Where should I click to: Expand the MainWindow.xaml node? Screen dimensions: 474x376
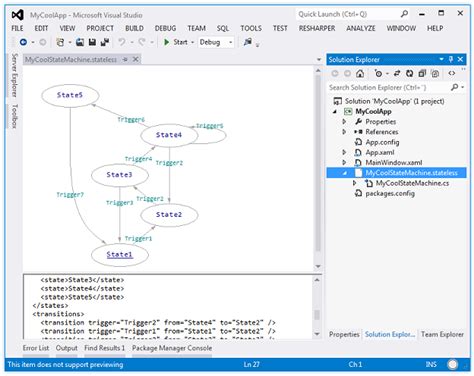[x=344, y=163]
